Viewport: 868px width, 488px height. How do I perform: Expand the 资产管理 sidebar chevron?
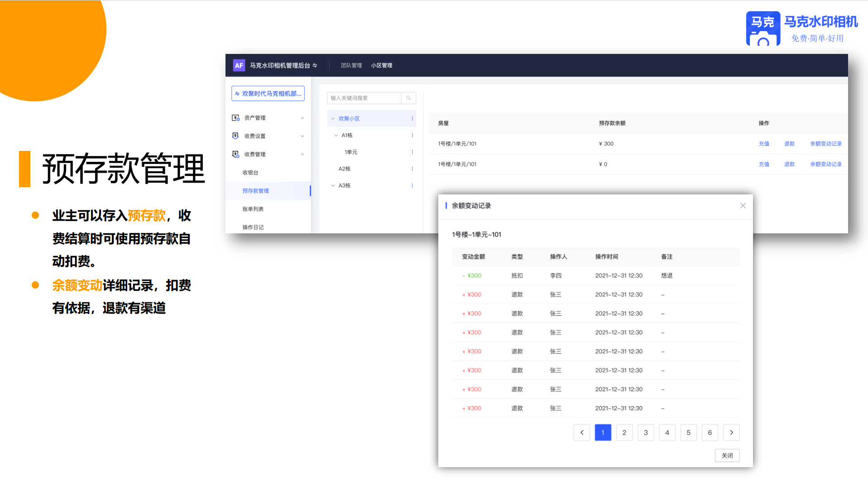[x=302, y=118]
